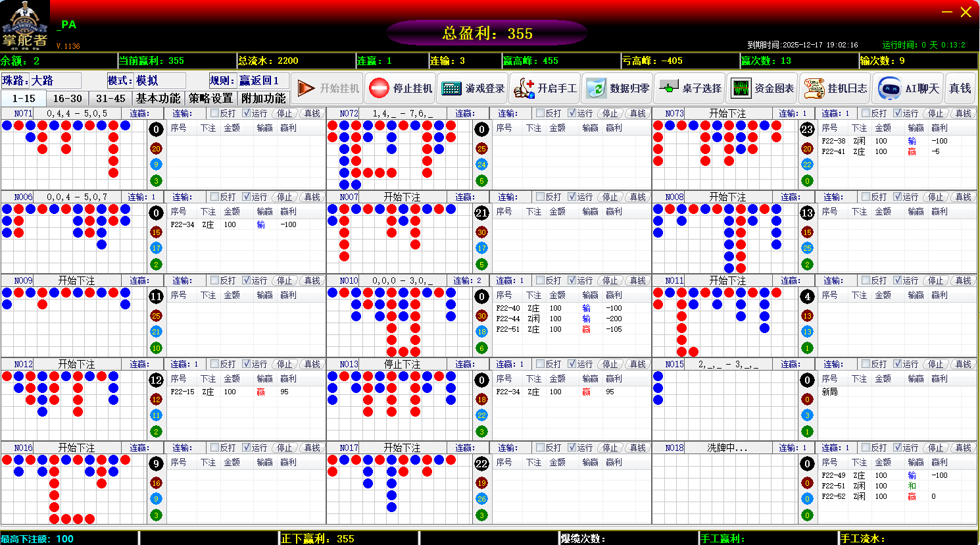980x545 pixels.
Task: Switch to the 策略设置 tab
Action: tap(210, 98)
